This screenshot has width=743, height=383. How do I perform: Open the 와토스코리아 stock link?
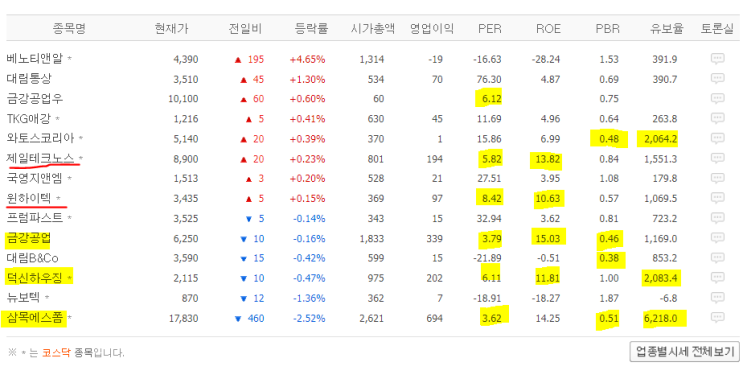coord(41,138)
